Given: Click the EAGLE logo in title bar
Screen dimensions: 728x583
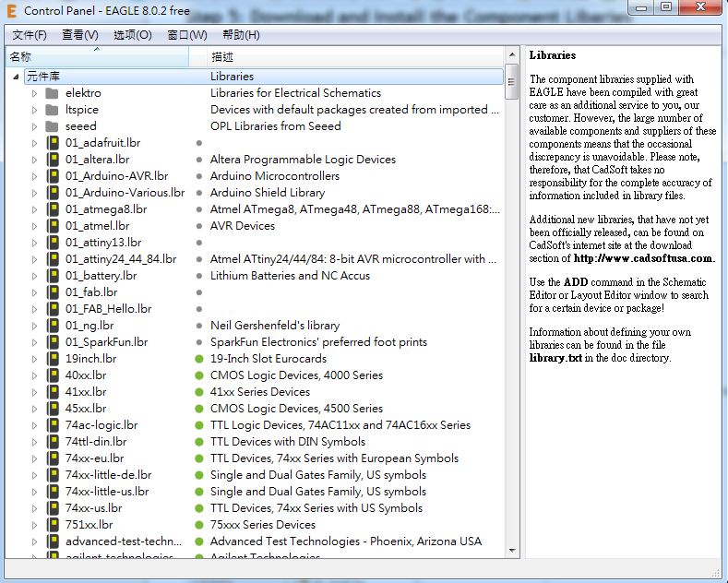Looking at the screenshot, I should 12,11.
